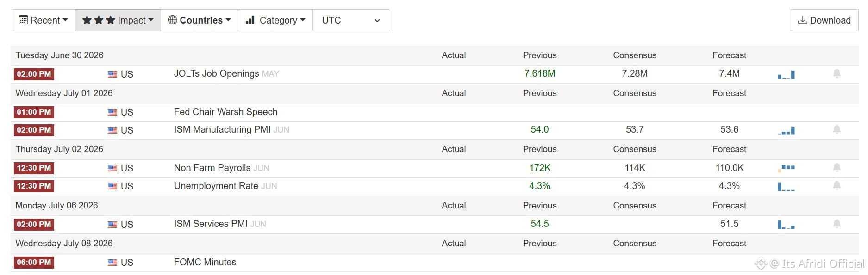Enable the alert bell for Non Farm Payrolls

tap(837, 168)
